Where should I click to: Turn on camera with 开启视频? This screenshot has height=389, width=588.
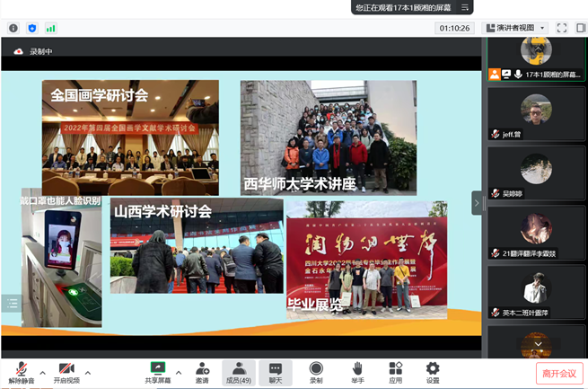(x=66, y=373)
